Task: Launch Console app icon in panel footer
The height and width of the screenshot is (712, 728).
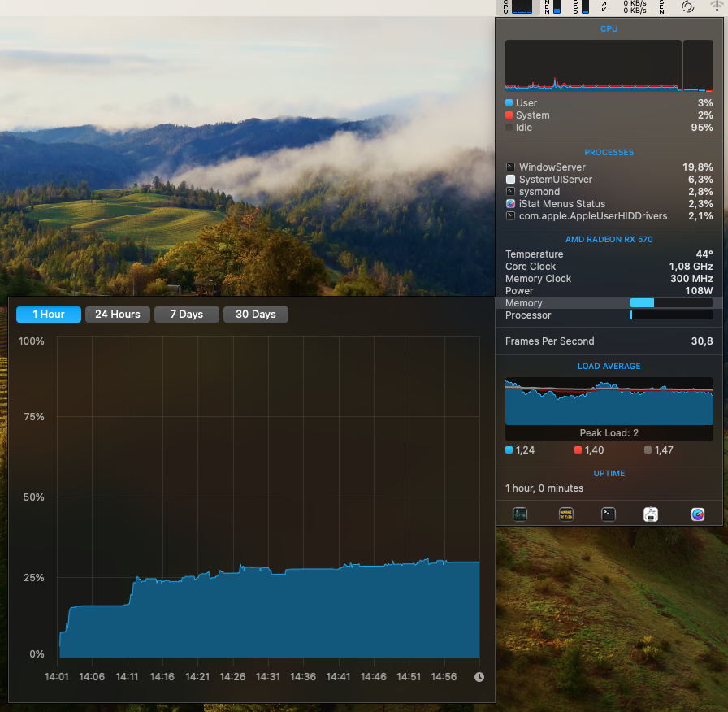Action: click(566, 514)
